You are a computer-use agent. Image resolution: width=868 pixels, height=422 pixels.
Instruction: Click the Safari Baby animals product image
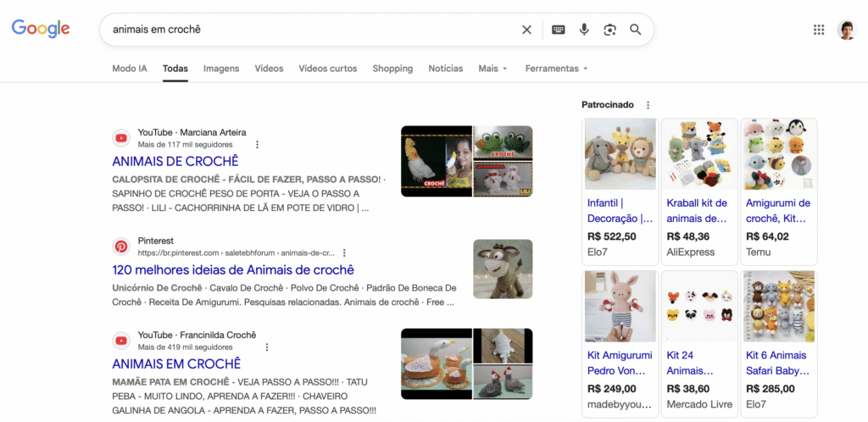tap(779, 307)
